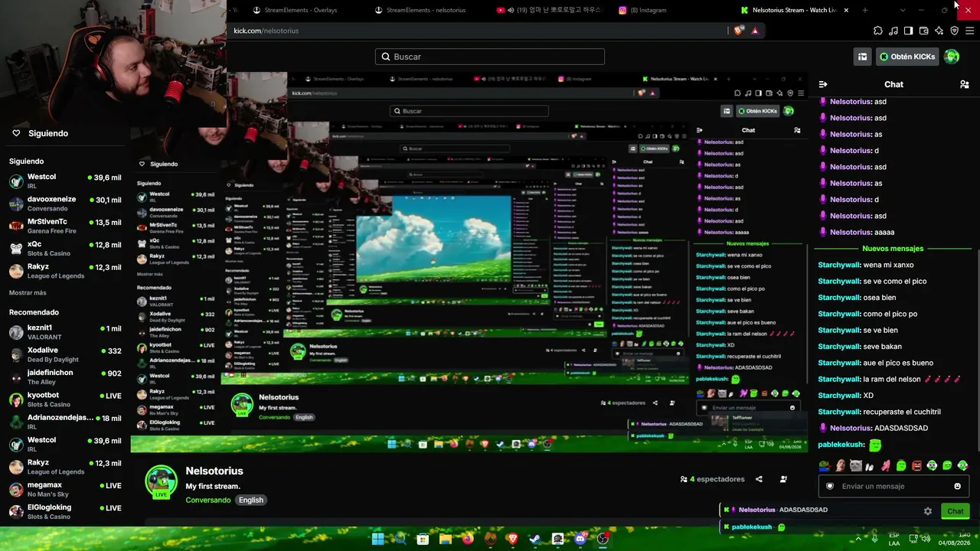The width and height of the screenshot is (980, 551).
Task: Open the system volume control
Action: pyautogui.click(x=926, y=539)
